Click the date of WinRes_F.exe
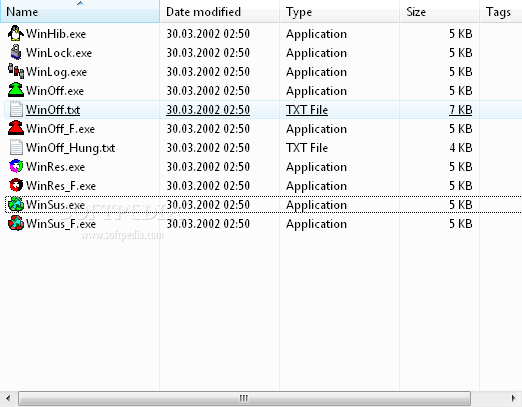The image size is (522, 407). point(208,186)
